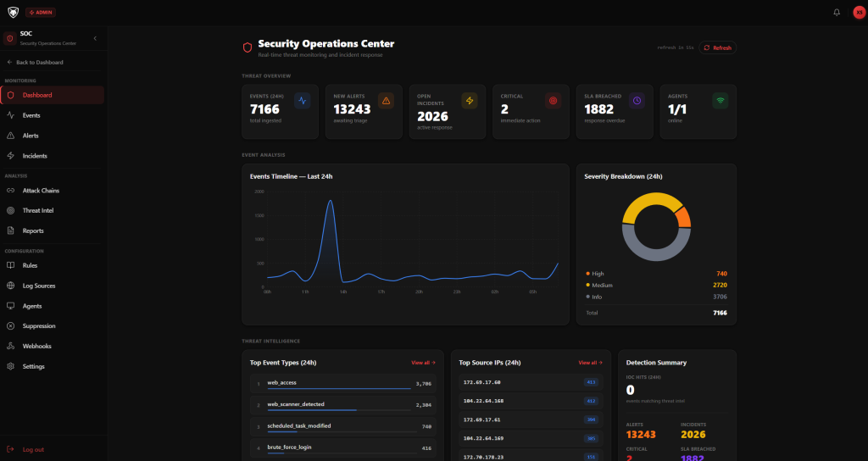Image resolution: width=868 pixels, height=461 pixels.
Task: Click the events timeline peak
Action: tap(331, 201)
